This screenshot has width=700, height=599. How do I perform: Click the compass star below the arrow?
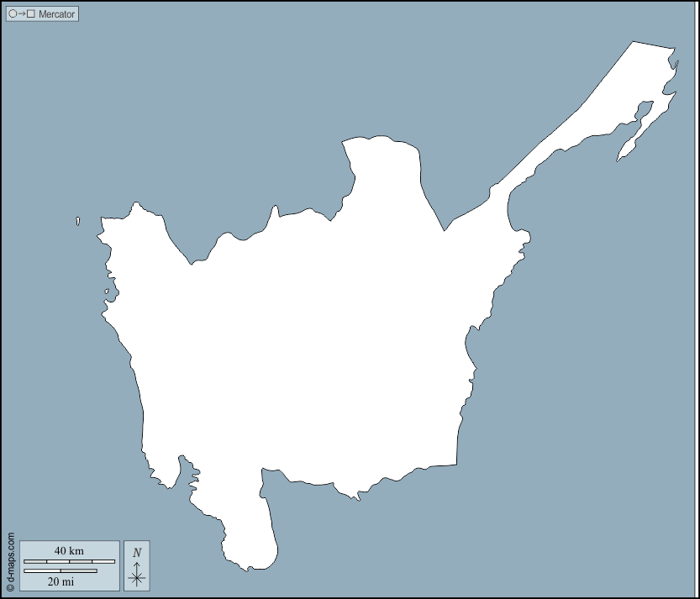[136, 577]
